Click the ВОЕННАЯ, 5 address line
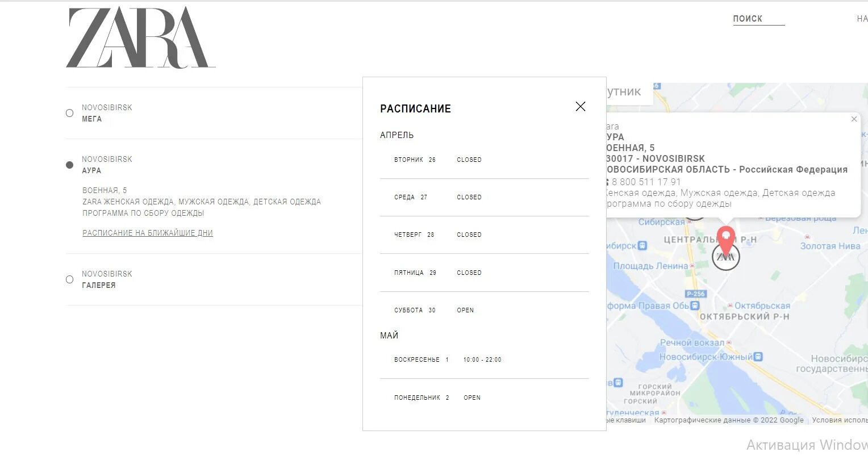Viewport: 868px width, 456px height. click(x=105, y=190)
